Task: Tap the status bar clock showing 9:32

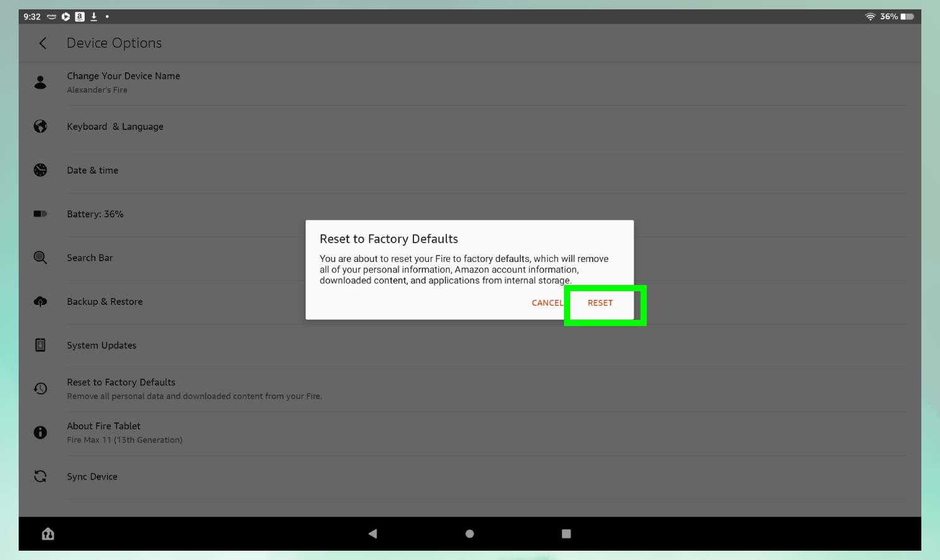Action: (x=32, y=17)
